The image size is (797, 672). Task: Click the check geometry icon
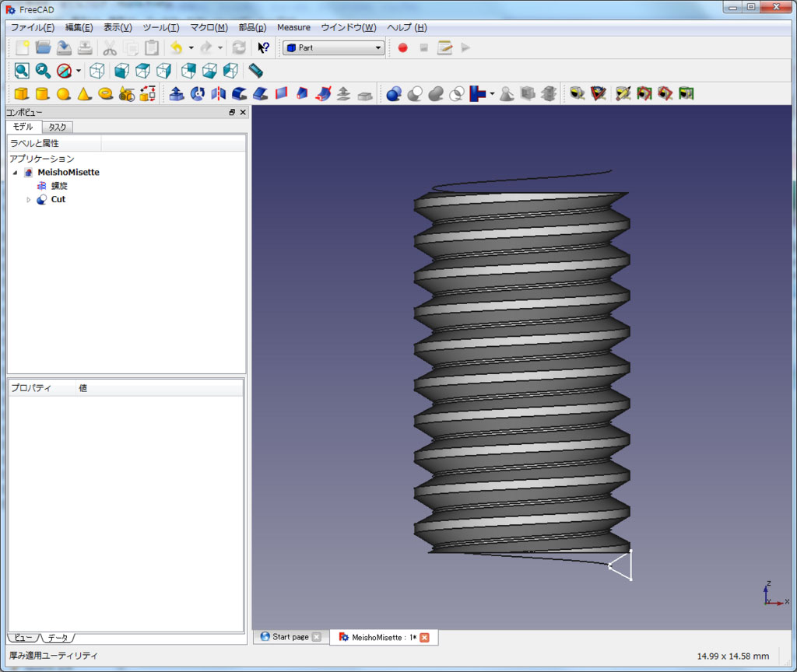tap(507, 93)
